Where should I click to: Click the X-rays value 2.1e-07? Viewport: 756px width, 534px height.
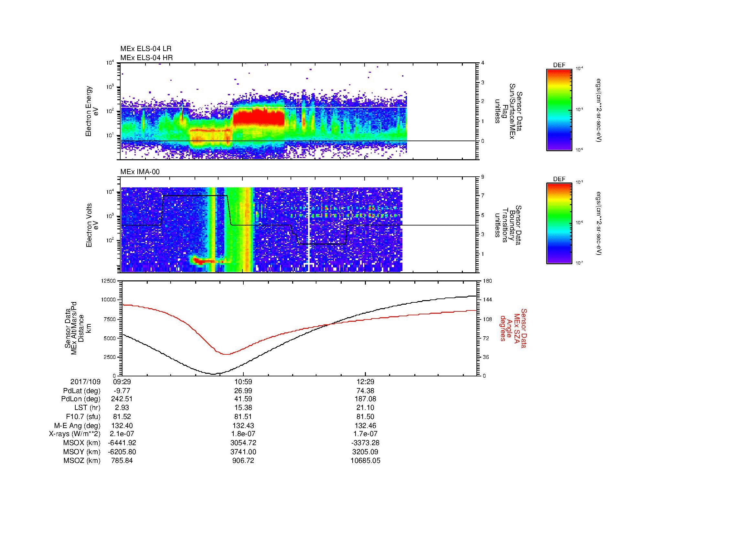(122, 434)
